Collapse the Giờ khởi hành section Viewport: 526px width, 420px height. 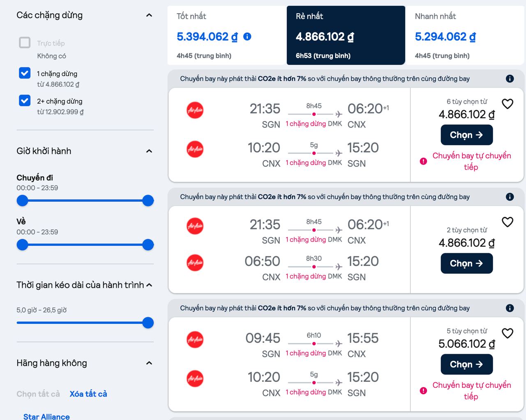coord(149,151)
